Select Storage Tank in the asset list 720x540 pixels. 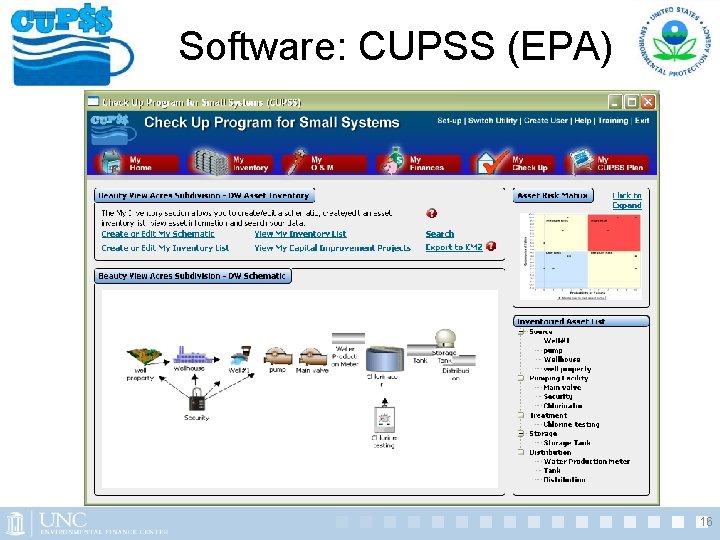coord(567,443)
